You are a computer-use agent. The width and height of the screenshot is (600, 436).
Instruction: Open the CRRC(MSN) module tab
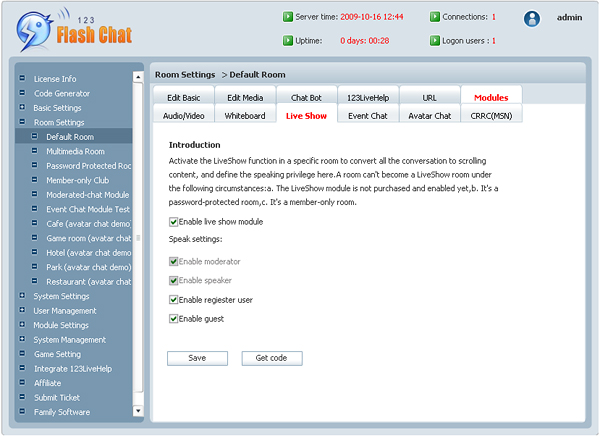pyautogui.click(x=491, y=114)
